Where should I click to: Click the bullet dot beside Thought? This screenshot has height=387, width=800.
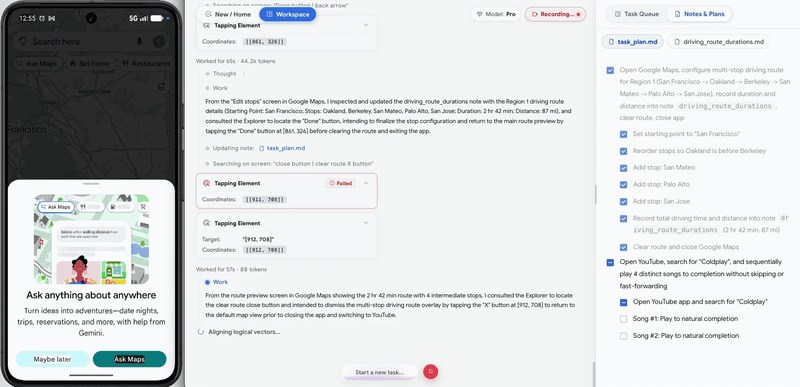pos(207,74)
